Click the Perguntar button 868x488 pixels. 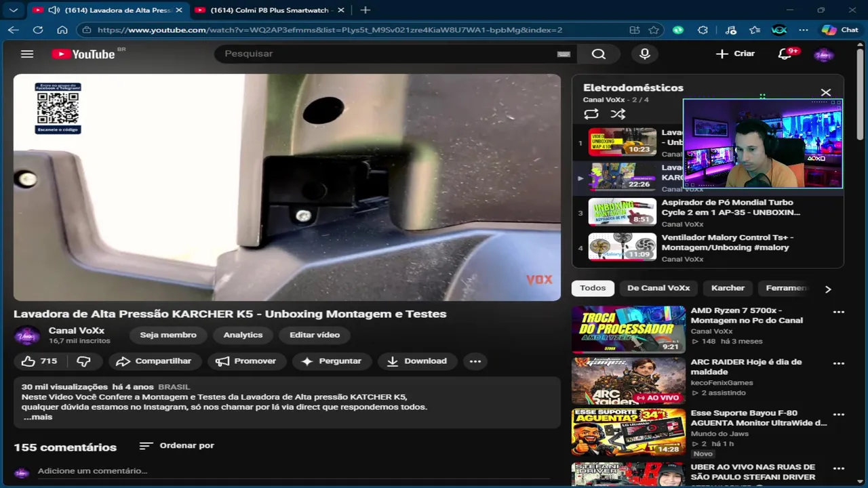332,361
